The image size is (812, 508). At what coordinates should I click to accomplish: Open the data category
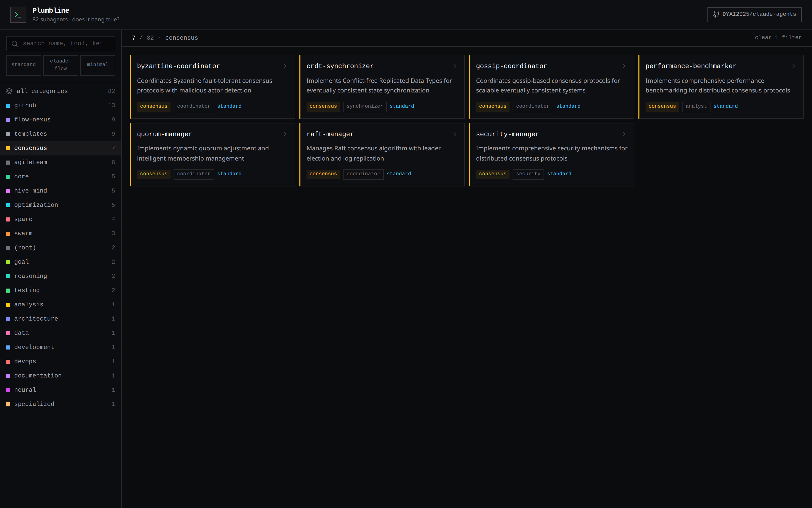61,333
